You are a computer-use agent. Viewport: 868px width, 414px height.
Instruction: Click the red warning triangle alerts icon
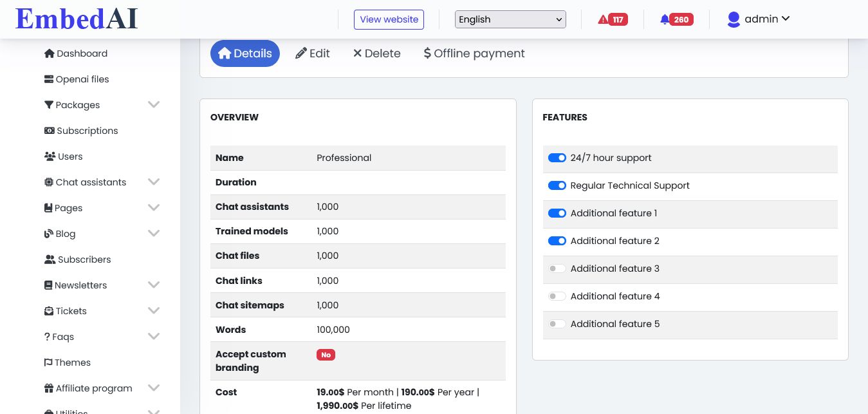coord(603,19)
